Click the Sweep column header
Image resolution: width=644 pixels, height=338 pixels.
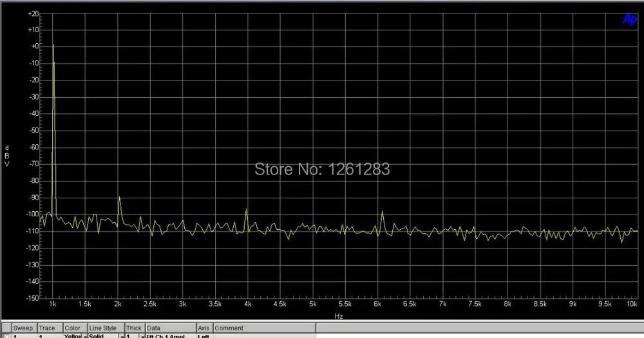click(24, 328)
